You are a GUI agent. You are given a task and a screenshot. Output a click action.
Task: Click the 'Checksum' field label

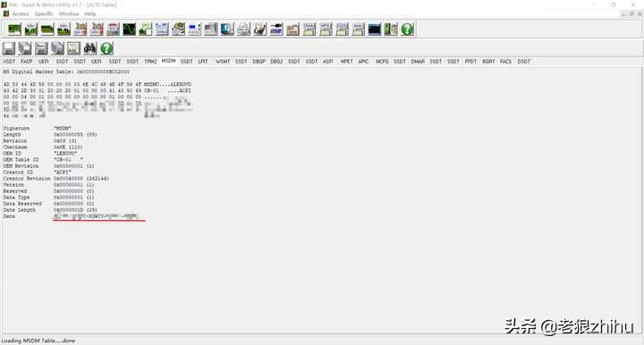(x=15, y=147)
